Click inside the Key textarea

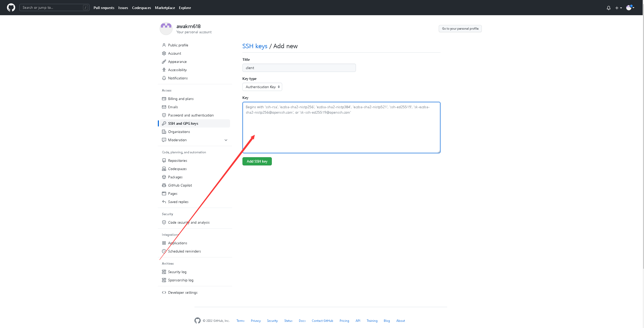click(341, 131)
